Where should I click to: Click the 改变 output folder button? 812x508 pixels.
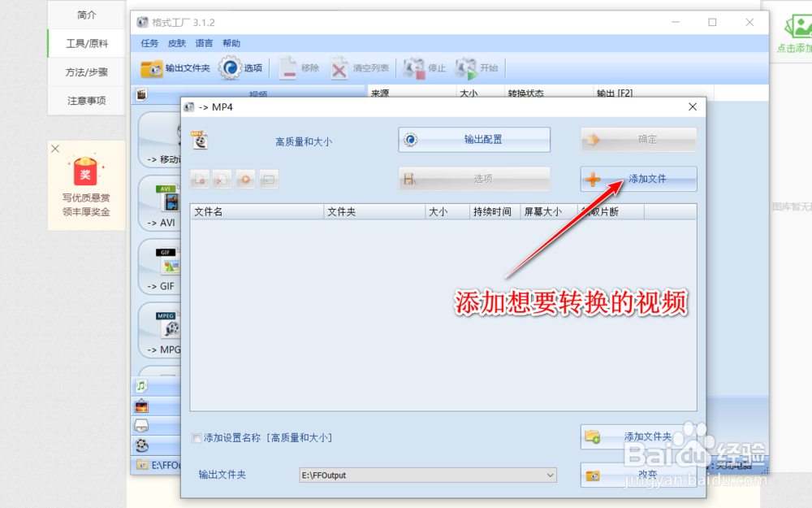[x=638, y=475]
